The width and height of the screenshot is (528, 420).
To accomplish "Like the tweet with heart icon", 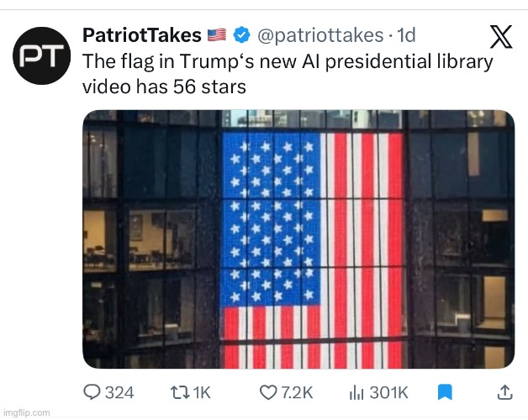I will tap(268, 393).
